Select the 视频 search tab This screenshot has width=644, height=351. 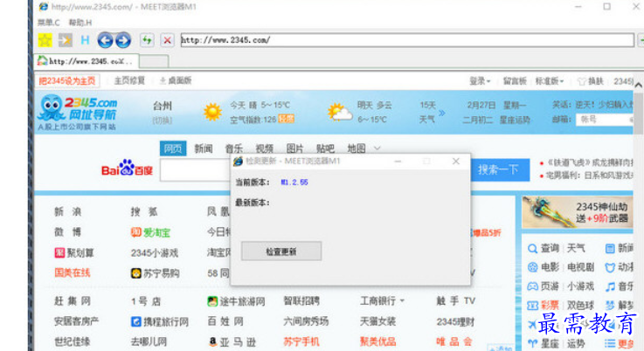coord(264,148)
